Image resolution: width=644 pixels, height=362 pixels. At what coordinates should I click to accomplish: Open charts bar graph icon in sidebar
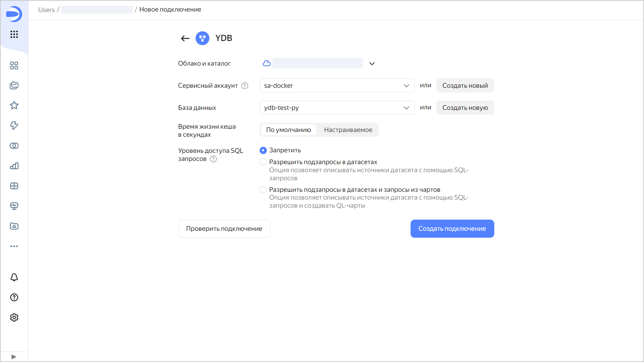(14, 166)
